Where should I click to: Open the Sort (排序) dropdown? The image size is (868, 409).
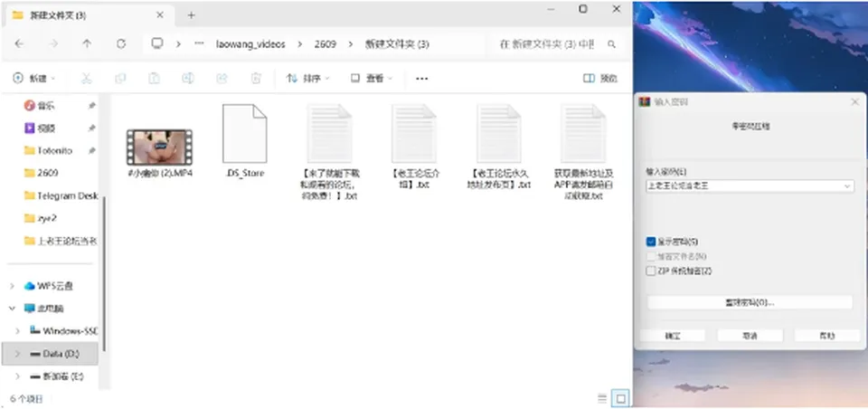point(307,79)
